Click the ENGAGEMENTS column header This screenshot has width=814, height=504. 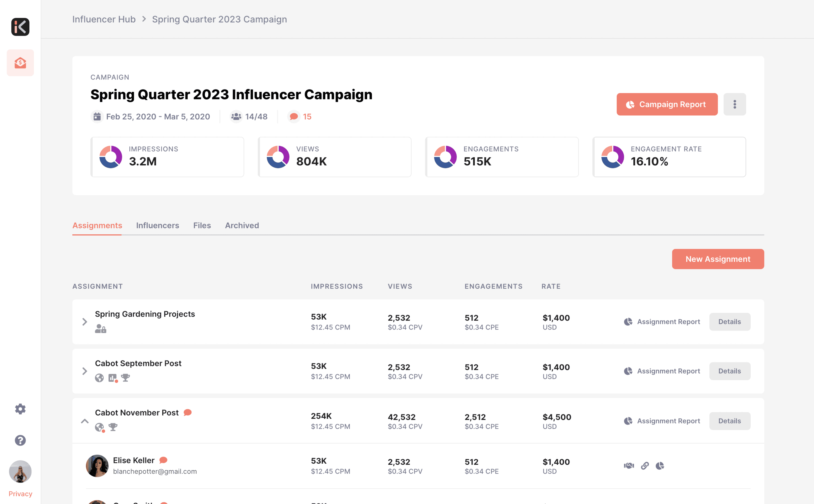(494, 286)
